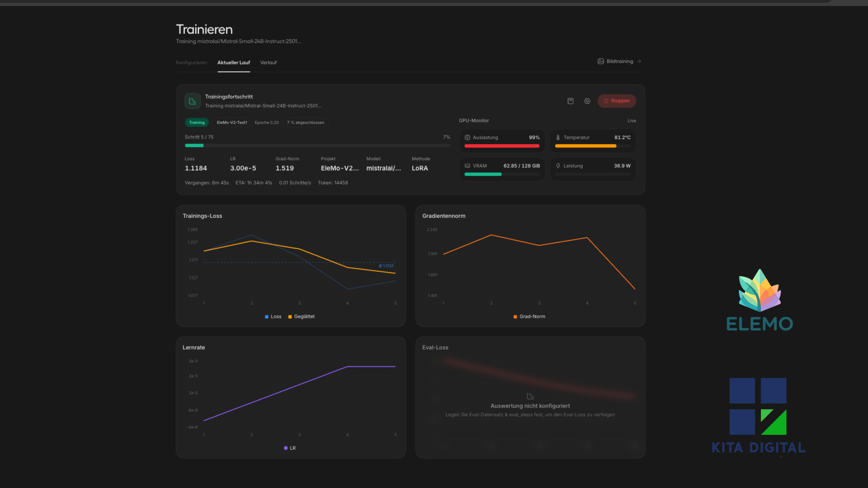Image resolution: width=868 pixels, height=488 pixels.
Task: Click the Trainingsfortschritt chart icon
Action: pyautogui.click(x=193, y=101)
